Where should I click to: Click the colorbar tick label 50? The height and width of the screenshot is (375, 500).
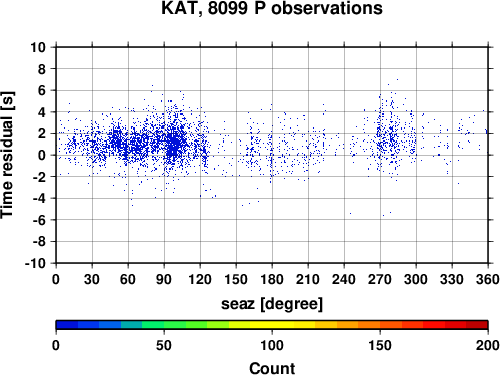164,345
